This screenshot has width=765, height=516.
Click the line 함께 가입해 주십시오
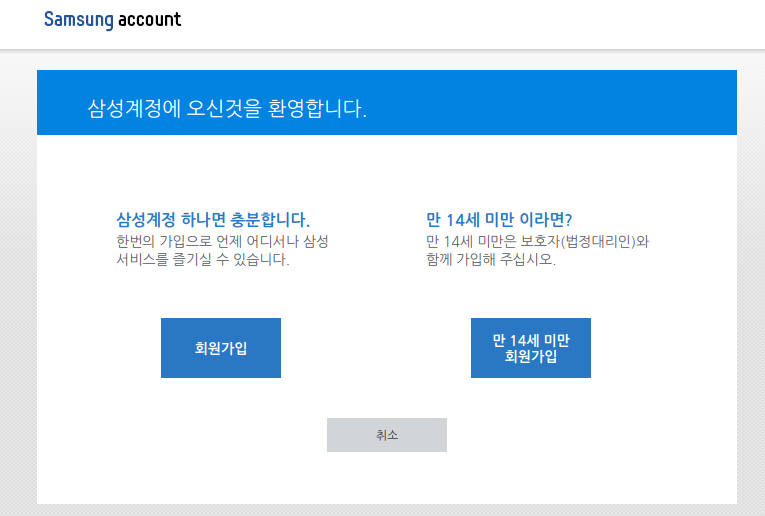490,260
